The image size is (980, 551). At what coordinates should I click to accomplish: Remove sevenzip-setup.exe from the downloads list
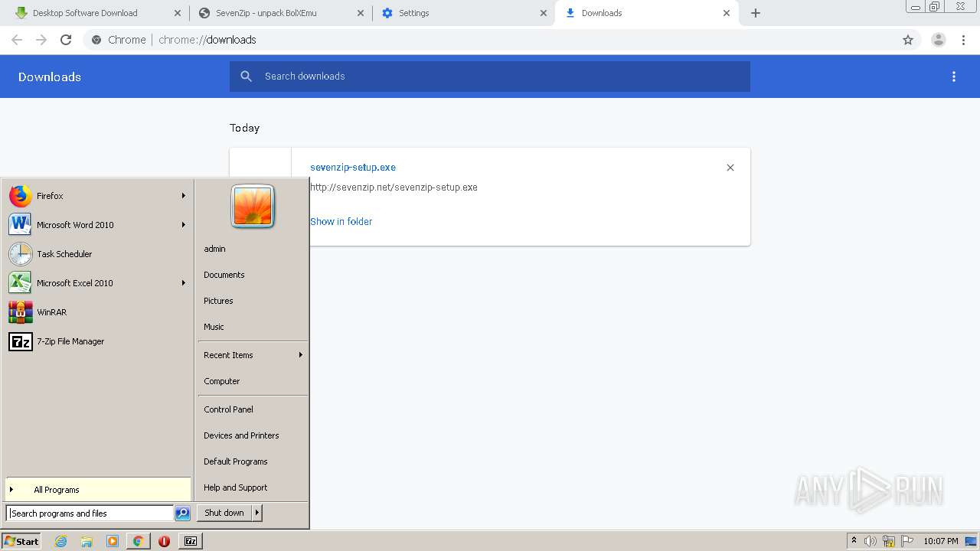pos(730,168)
